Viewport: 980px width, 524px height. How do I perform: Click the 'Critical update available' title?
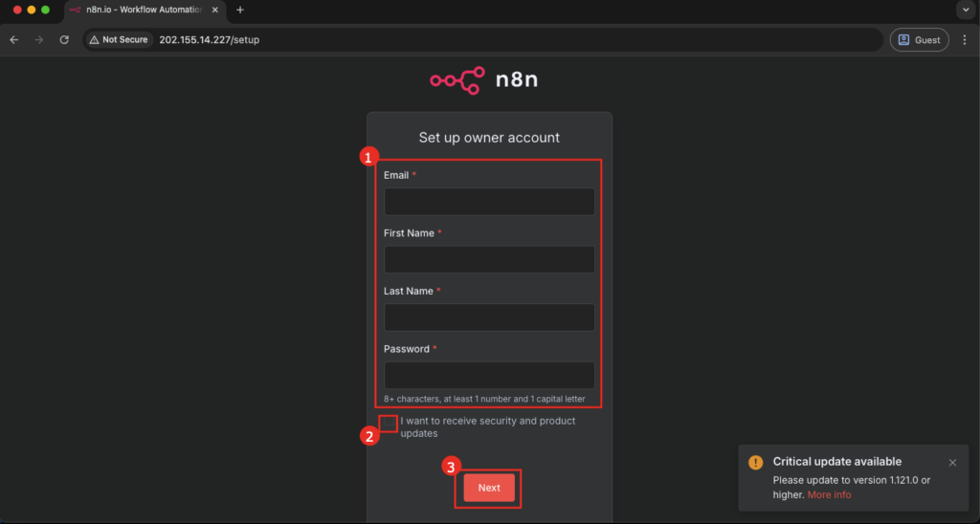[836, 462]
